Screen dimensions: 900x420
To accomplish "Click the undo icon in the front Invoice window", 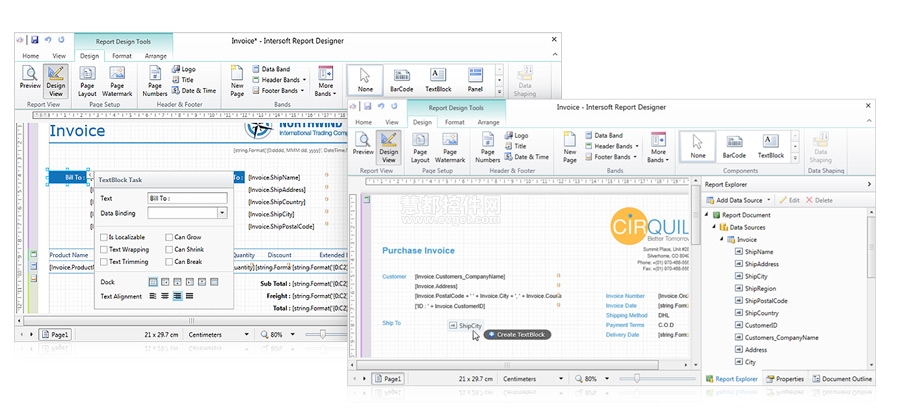I will click(x=381, y=106).
